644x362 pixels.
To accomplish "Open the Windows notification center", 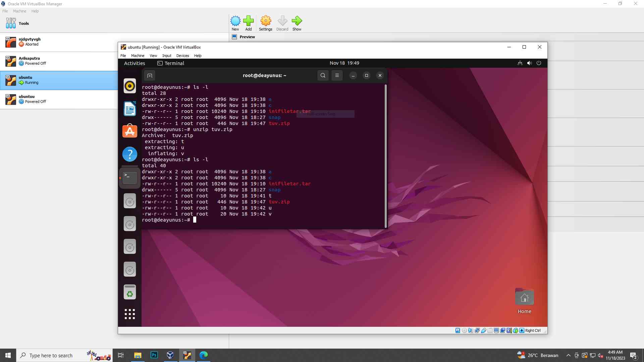I will click(x=634, y=356).
